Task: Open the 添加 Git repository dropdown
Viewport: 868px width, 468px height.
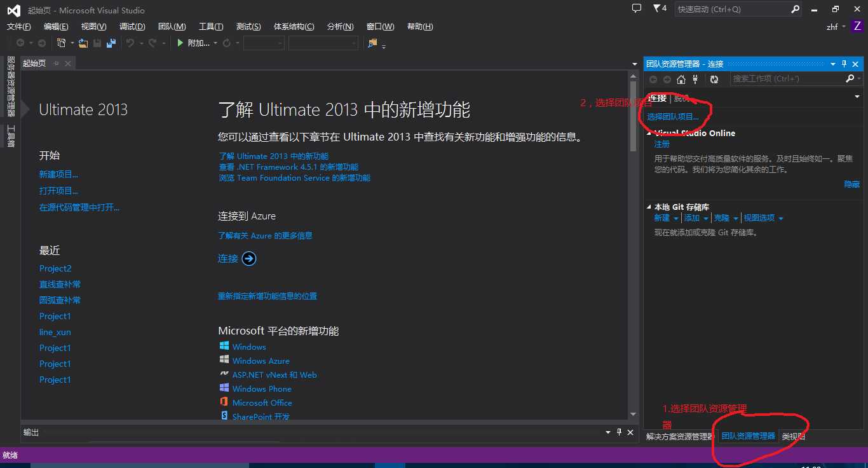Action: [x=705, y=218]
